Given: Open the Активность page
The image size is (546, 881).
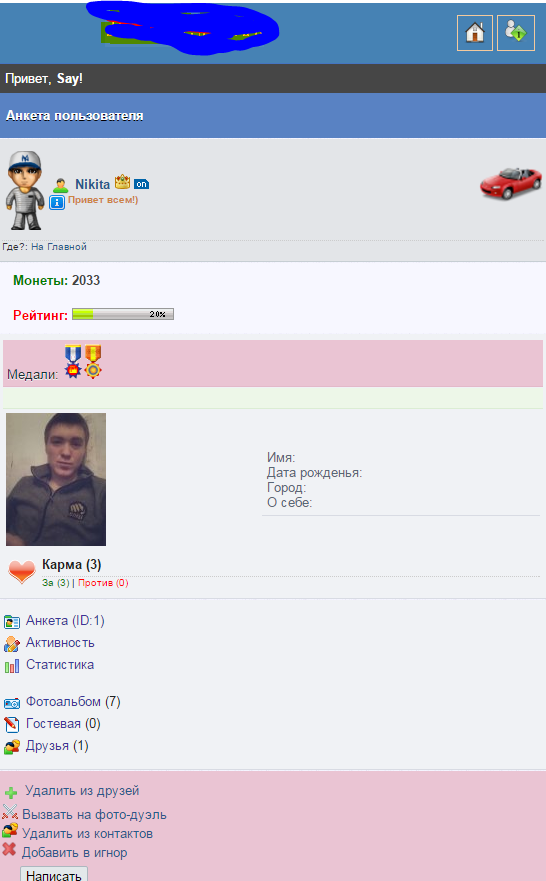Looking at the screenshot, I should [x=60, y=642].
